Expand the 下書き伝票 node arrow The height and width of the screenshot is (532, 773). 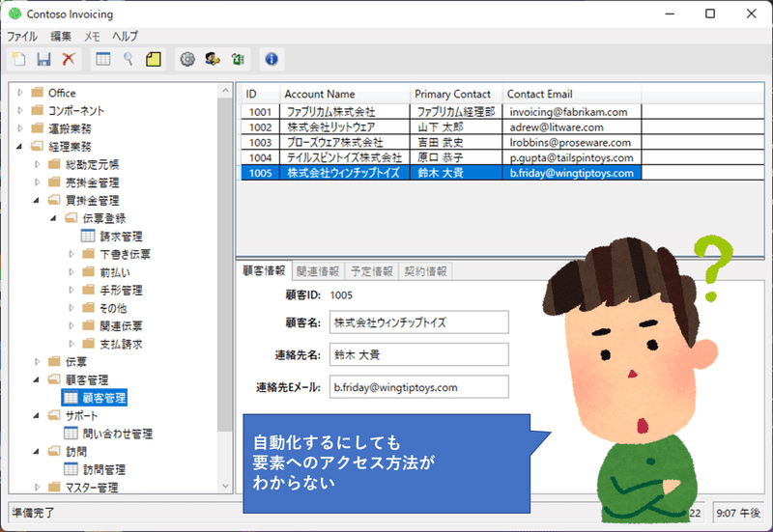pyautogui.click(x=71, y=254)
